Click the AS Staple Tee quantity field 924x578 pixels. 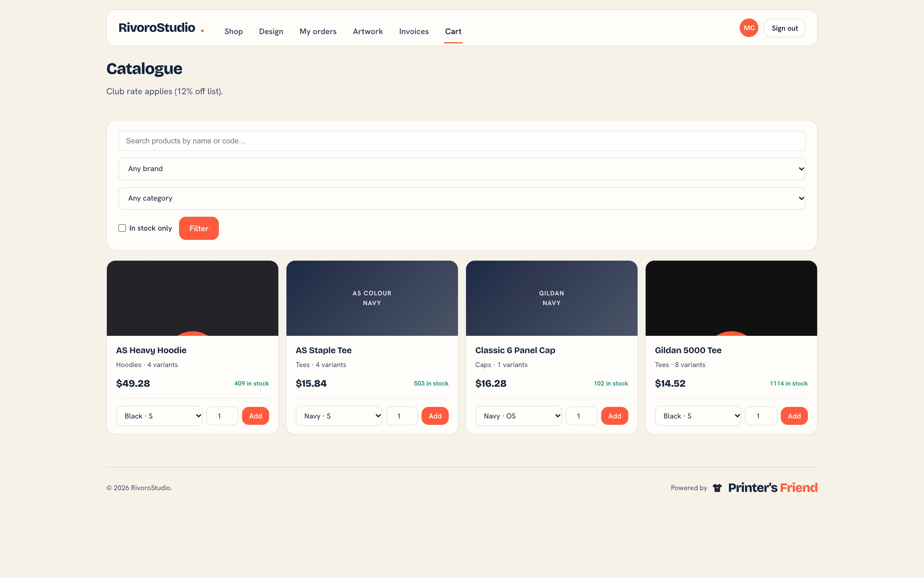coord(402,416)
